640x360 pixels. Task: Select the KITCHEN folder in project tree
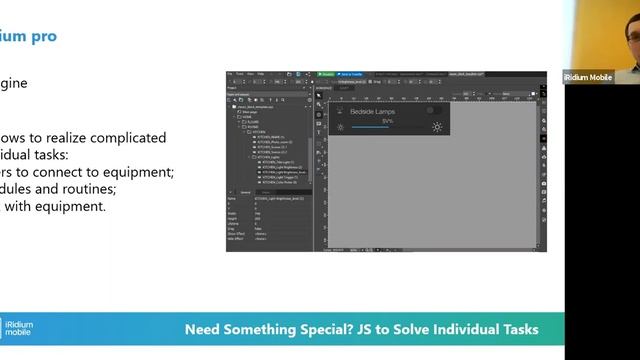click(257, 132)
